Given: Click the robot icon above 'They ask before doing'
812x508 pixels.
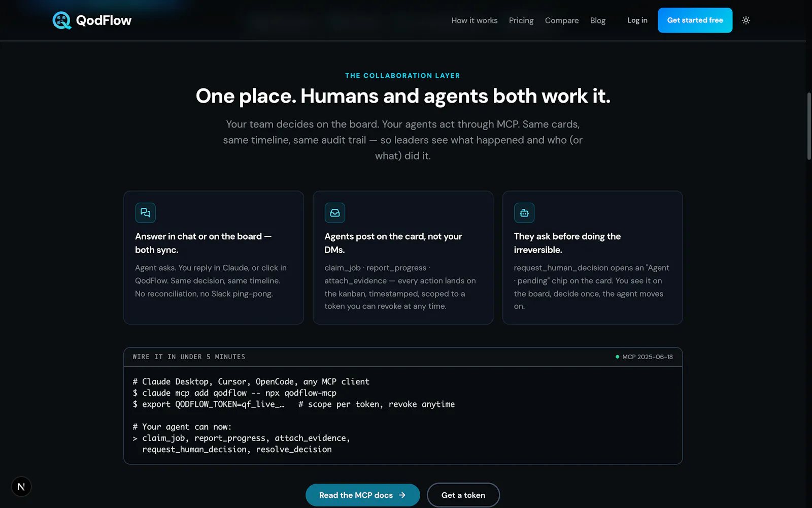Looking at the screenshot, I should click(x=524, y=213).
